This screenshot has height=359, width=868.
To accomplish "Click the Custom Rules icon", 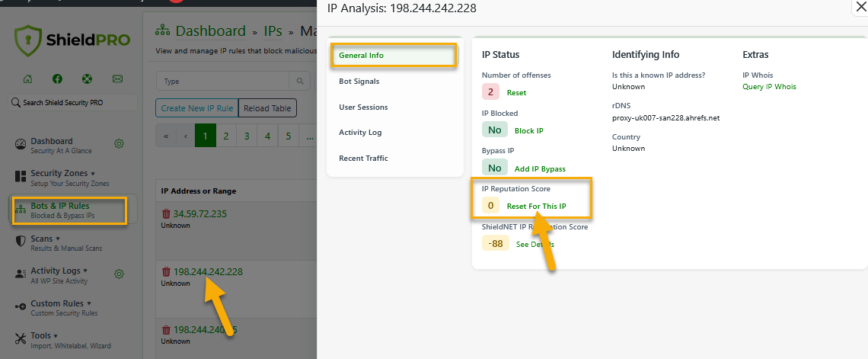I will [x=21, y=306].
